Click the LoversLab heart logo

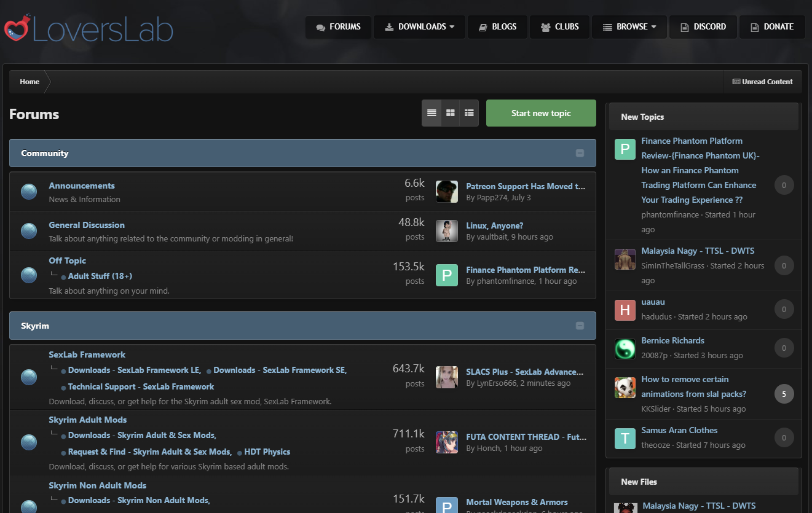[x=17, y=28]
